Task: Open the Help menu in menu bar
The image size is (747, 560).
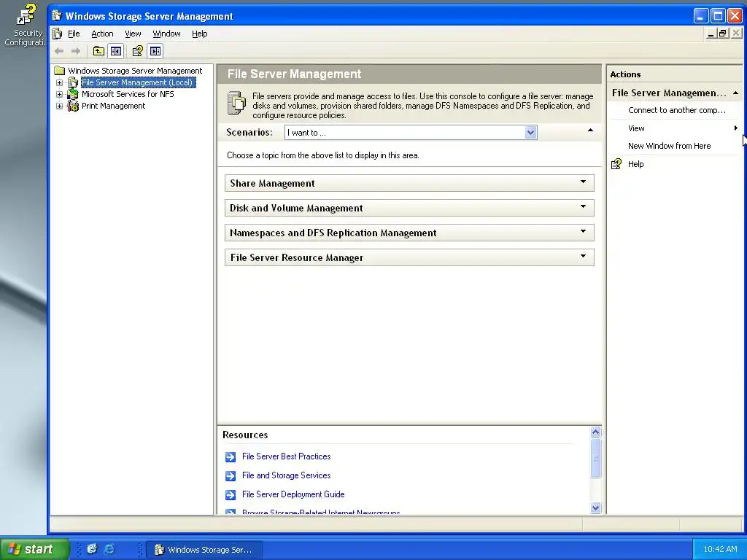Action: tap(200, 34)
